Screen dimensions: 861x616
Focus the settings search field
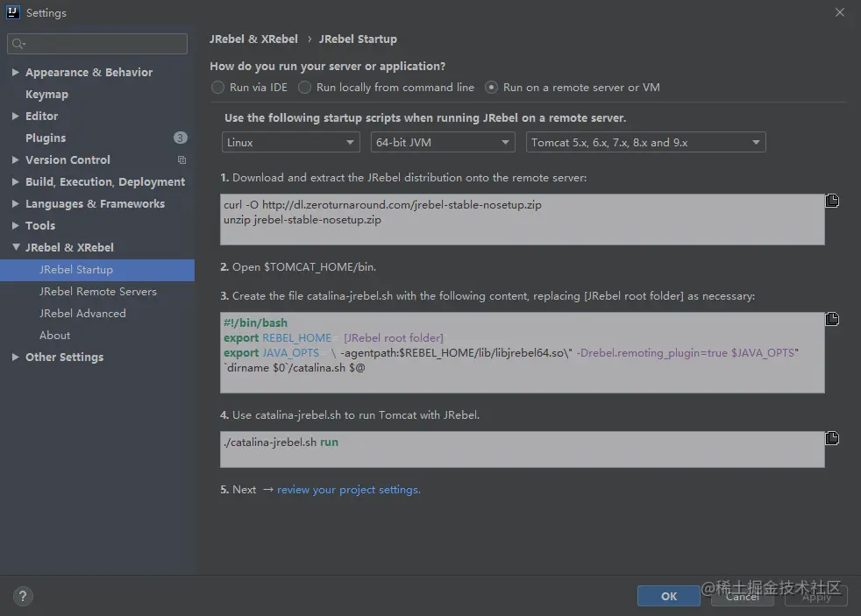(x=97, y=44)
